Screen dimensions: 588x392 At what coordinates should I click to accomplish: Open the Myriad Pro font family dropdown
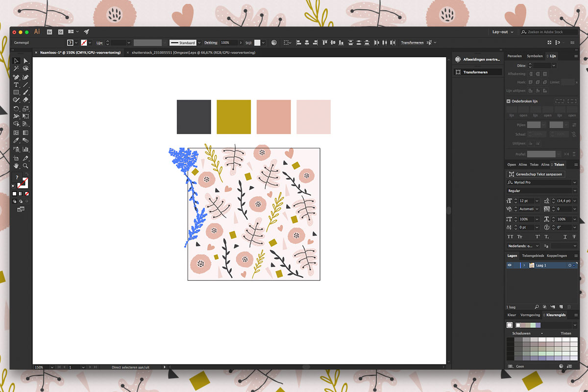coord(575,182)
